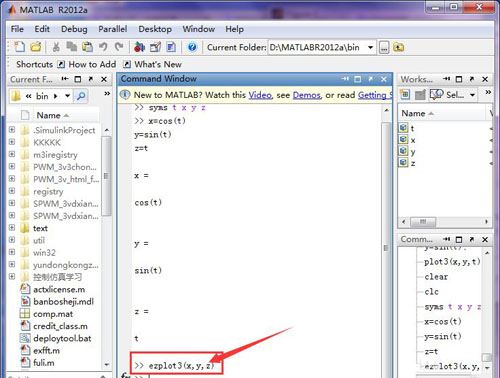The height and width of the screenshot is (378, 500).
Task: Expand the m3iregistry folder
Action: click(x=12, y=154)
